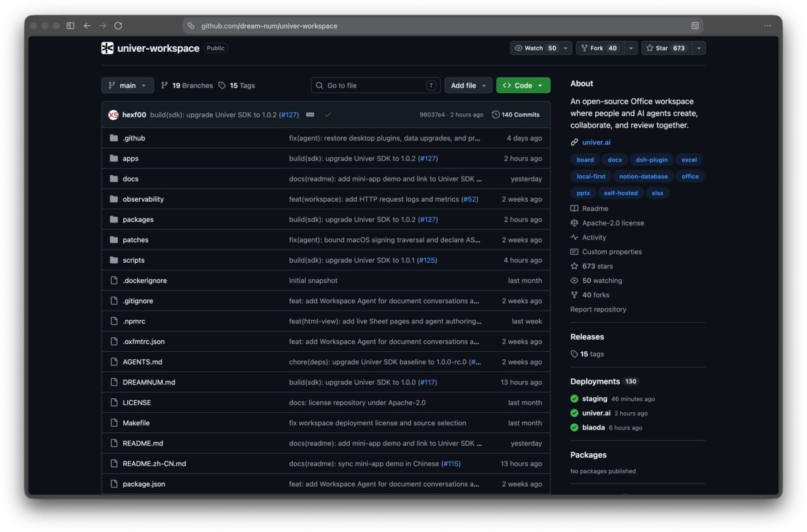Viewport: 807px width, 532px height.
Task: Select the notion-database topic tag
Action: click(643, 176)
